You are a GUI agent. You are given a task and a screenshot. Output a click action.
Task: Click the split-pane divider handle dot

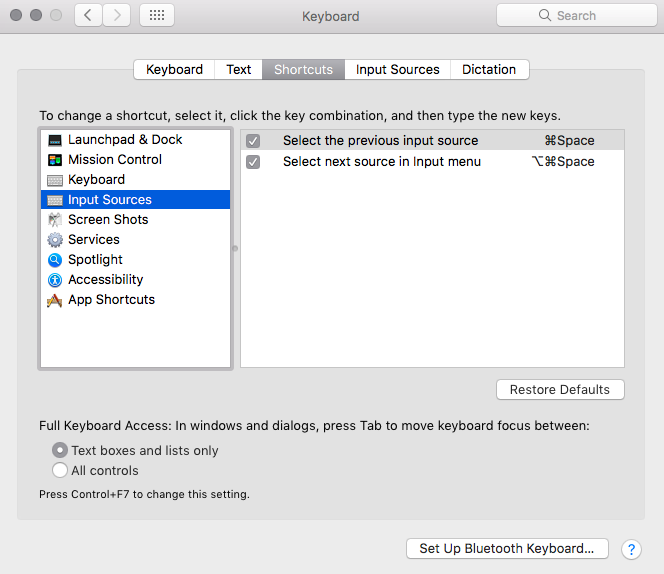click(235, 248)
